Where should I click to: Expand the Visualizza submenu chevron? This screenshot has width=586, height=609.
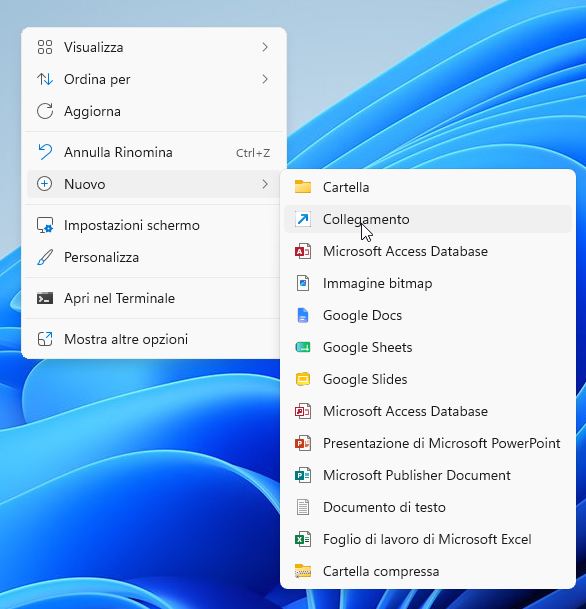pyautogui.click(x=265, y=47)
